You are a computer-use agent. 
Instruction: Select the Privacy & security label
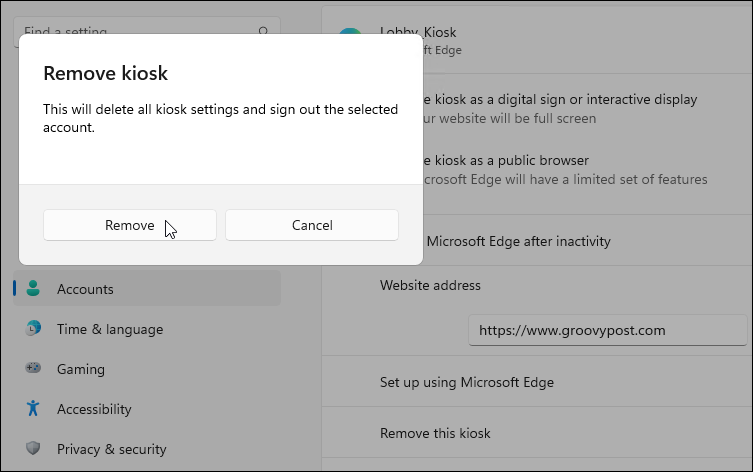point(112,449)
